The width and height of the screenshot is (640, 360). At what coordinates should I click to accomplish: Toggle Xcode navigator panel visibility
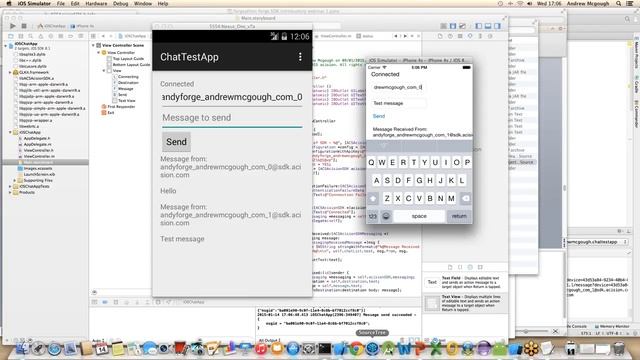[479, 26]
